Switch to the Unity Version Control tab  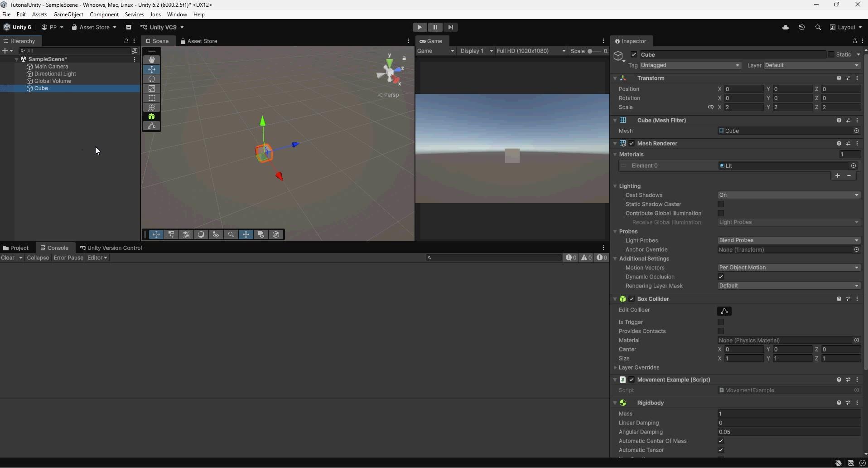click(111, 248)
